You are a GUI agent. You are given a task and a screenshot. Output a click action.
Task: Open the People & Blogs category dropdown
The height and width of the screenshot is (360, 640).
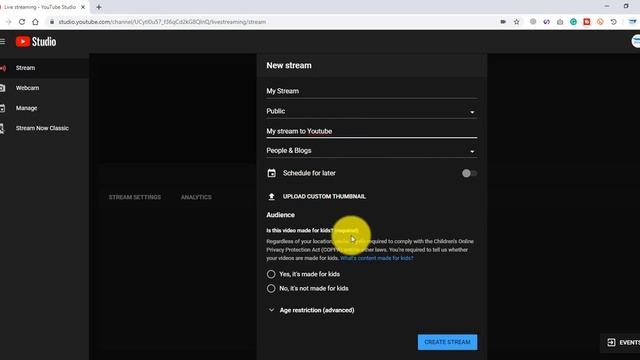coord(371,151)
